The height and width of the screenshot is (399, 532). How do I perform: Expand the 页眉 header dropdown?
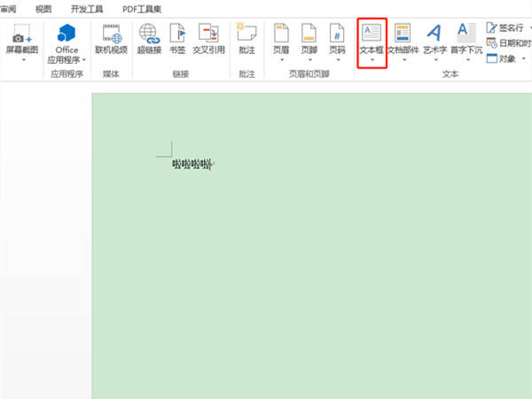(x=281, y=43)
